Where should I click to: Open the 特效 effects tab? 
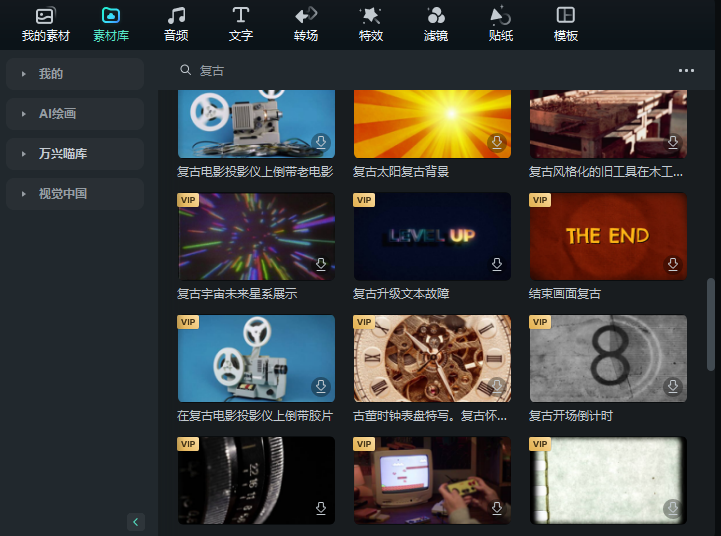(x=371, y=25)
